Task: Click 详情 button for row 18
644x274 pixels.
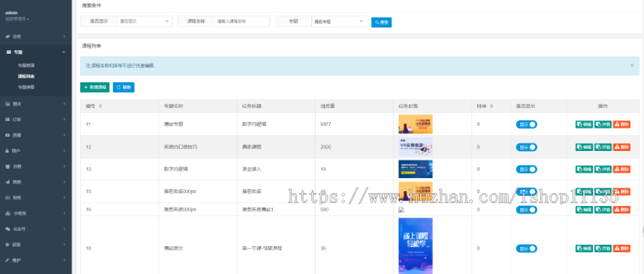Action: pyautogui.click(x=603, y=248)
